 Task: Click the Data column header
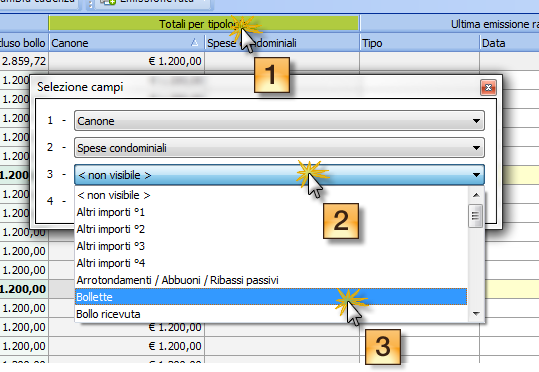coord(510,43)
